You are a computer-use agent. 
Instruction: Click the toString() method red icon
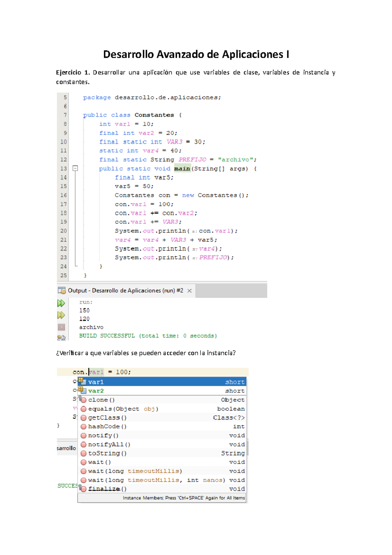coord(84,453)
